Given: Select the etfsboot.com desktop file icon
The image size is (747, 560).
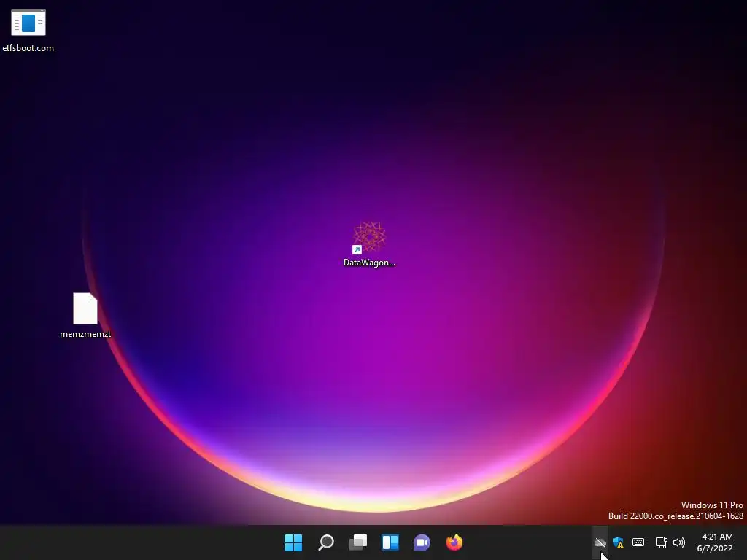Looking at the screenshot, I should (28, 23).
